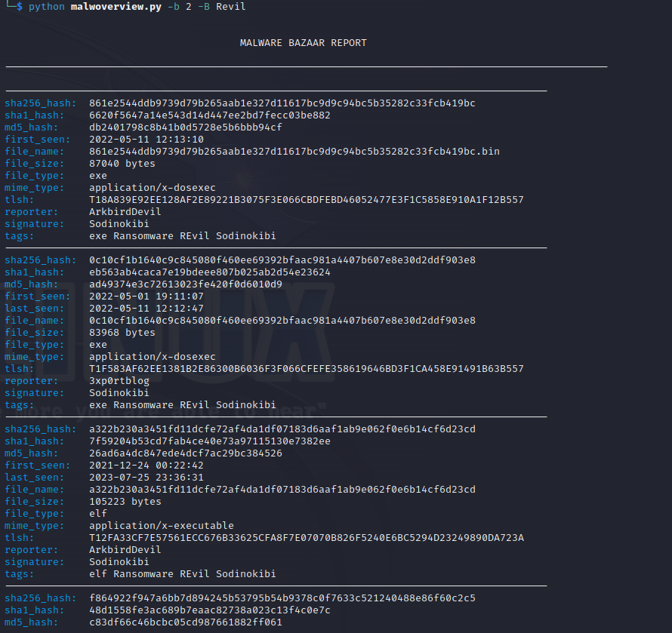Click the file size '105223 bytes'
Viewport: 672px width, 633px height.
(x=125, y=502)
